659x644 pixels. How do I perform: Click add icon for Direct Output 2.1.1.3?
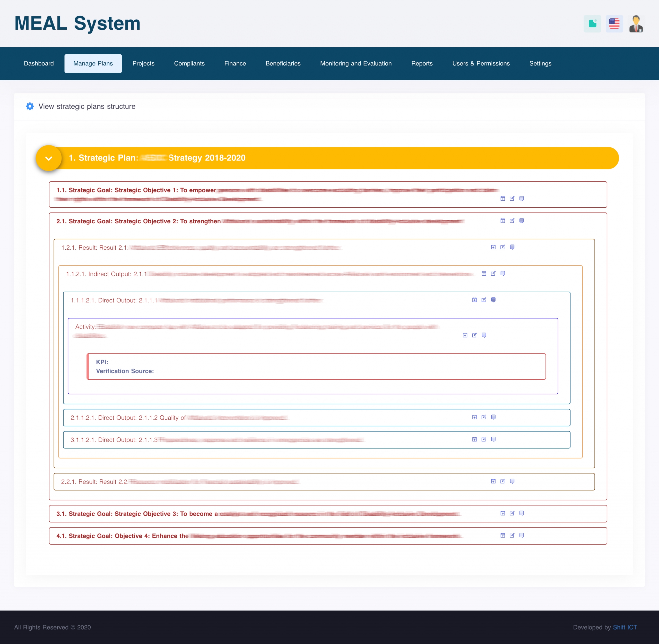tap(474, 439)
